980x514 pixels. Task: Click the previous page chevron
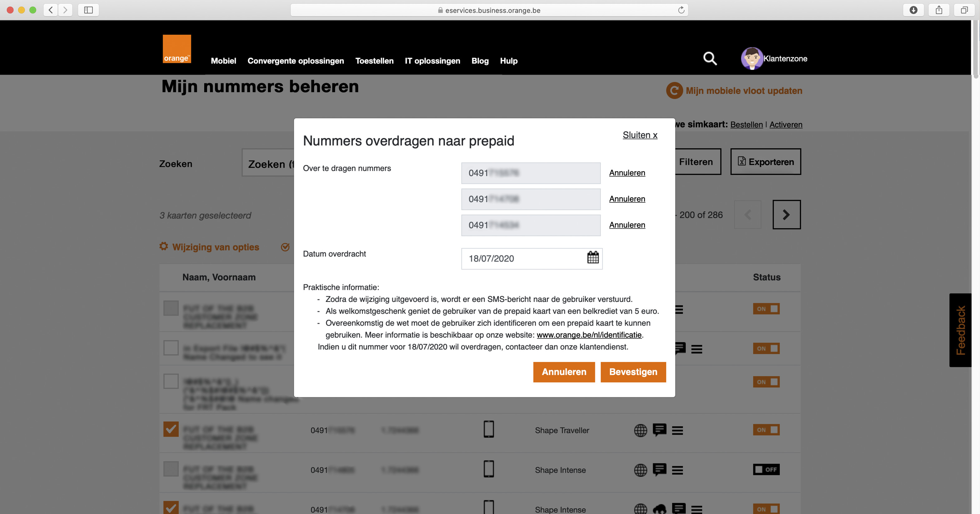click(747, 214)
